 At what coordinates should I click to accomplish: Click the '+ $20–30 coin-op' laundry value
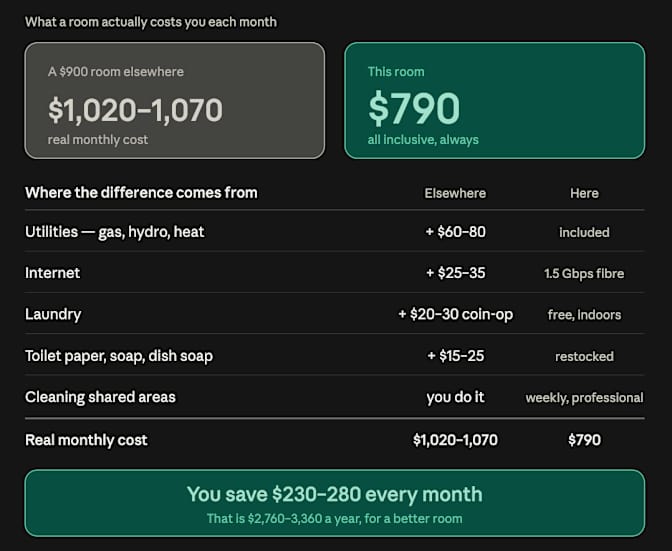tap(456, 314)
